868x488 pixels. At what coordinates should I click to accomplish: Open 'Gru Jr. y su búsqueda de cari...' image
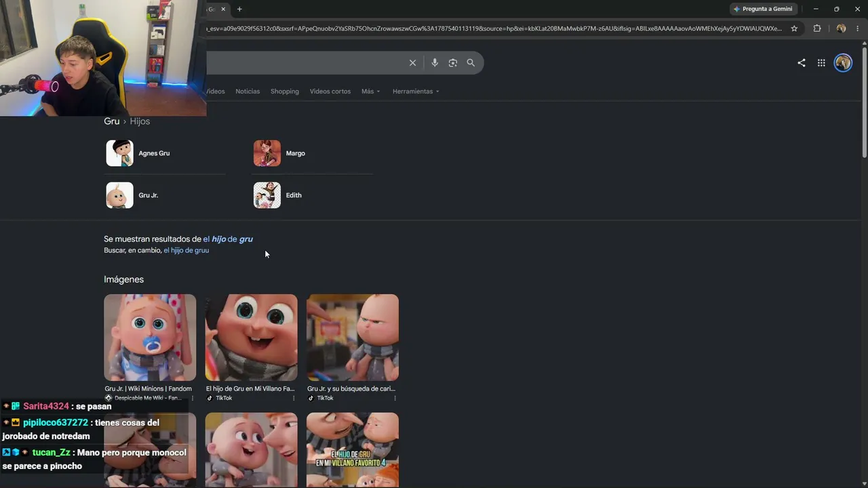click(x=353, y=338)
